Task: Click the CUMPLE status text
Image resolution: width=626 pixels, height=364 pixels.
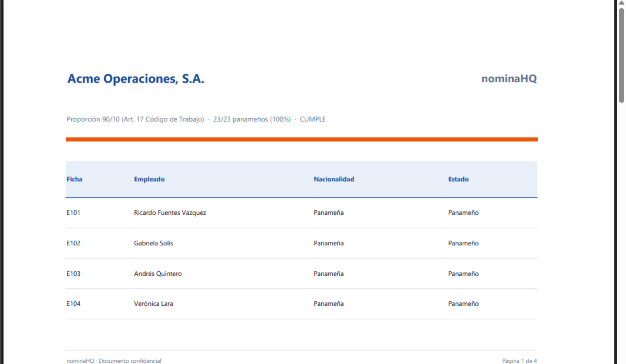Action: point(313,119)
